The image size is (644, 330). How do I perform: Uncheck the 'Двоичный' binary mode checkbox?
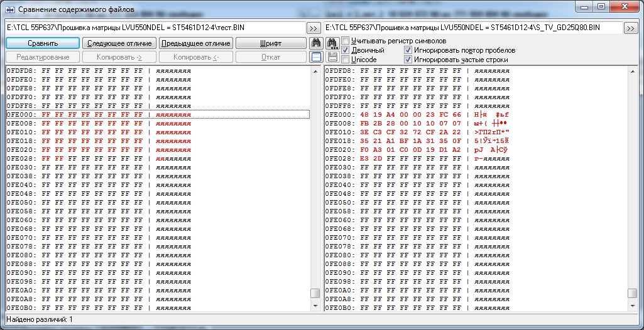346,50
